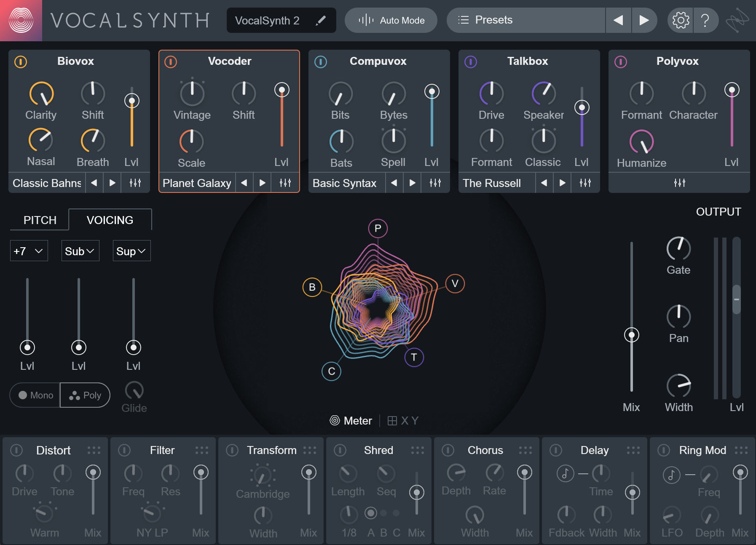
Task: Open the +7 voicing interval dropdown
Action: pyautogui.click(x=29, y=251)
